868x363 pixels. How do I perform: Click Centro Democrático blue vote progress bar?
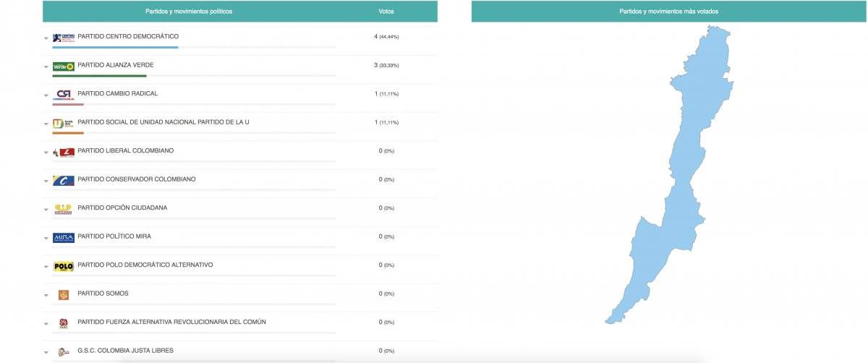(116, 48)
